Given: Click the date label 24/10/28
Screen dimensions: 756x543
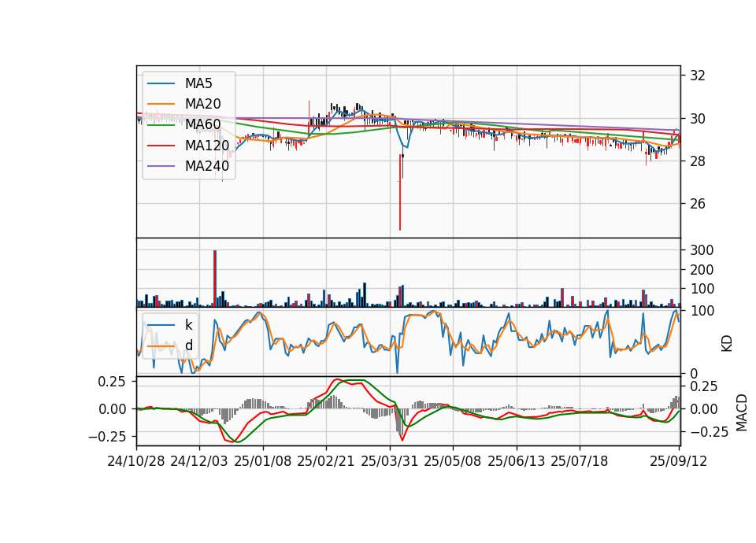Looking at the screenshot, I should point(136,461).
